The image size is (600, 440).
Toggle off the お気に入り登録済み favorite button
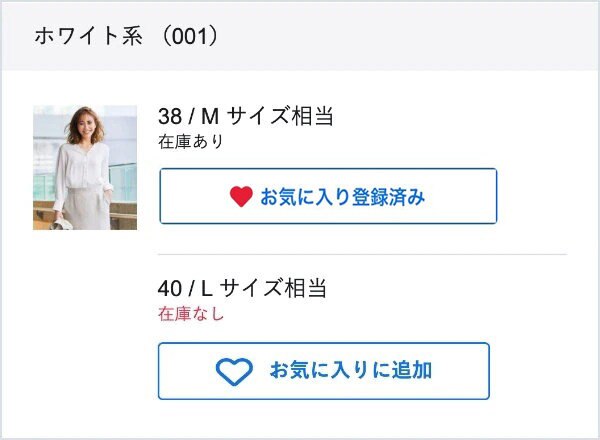[328, 196]
